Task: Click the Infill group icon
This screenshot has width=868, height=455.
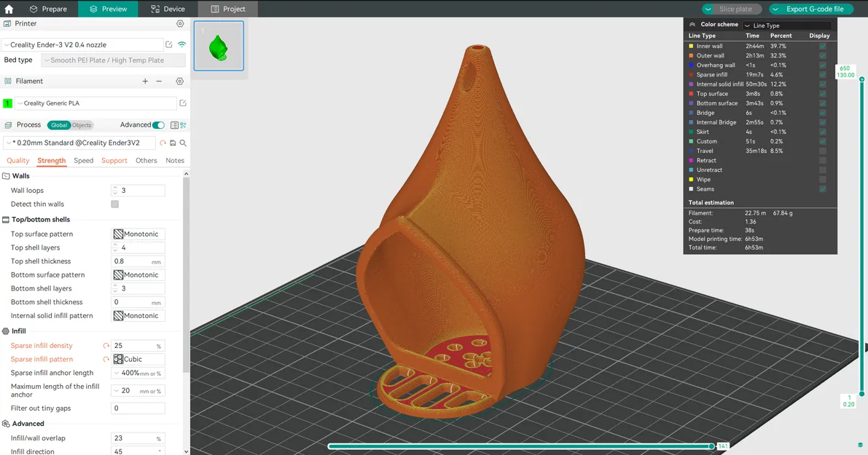Action: click(x=6, y=331)
